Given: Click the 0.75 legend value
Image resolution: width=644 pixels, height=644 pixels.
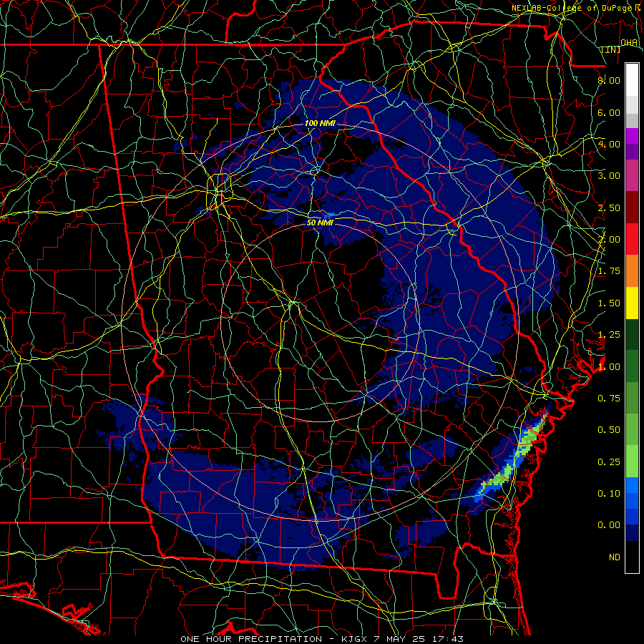Looking at the screenshot, I should pos(609,399).
